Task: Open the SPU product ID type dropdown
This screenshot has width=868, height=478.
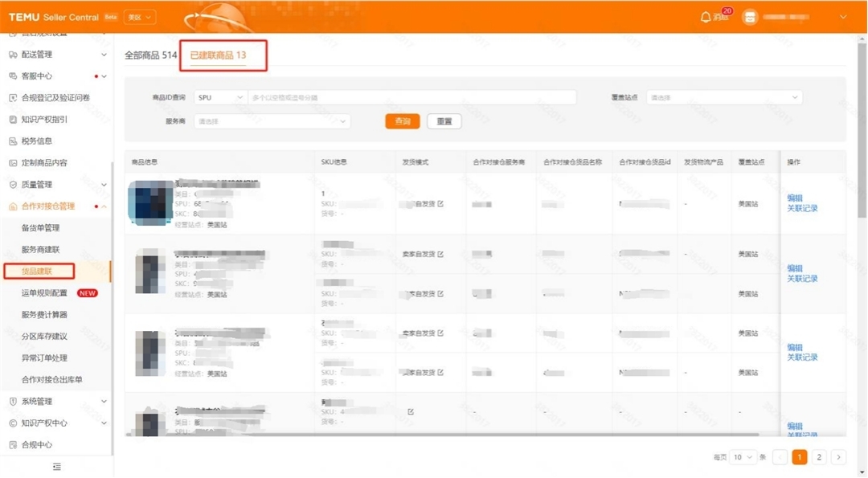Action: tap(220, 97)
